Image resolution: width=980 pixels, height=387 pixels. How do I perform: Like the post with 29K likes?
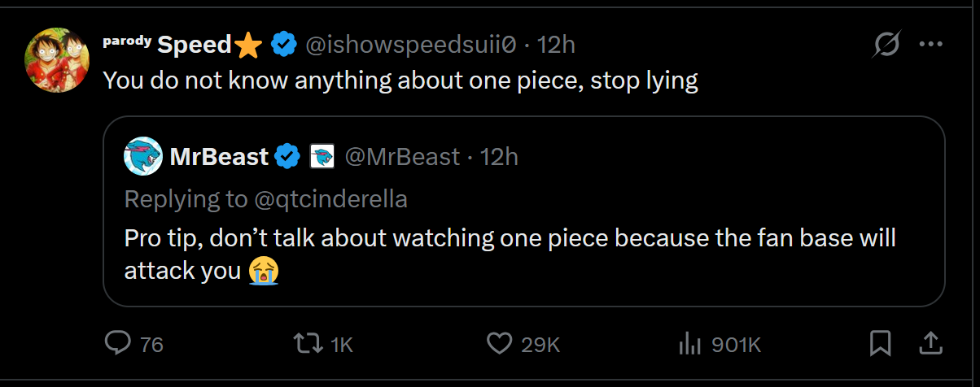pyautogui.click(x=499, y=344)
